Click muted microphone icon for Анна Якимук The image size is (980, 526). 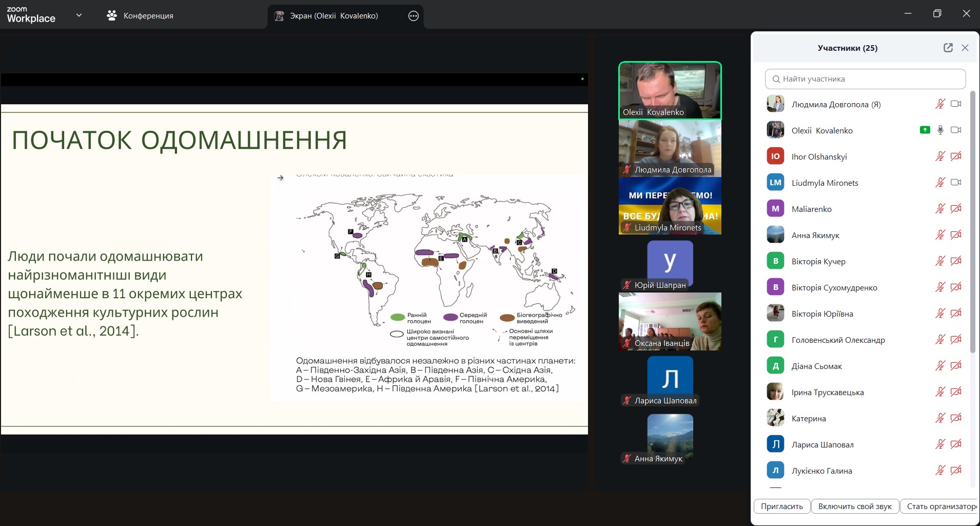tap(940, 235)
